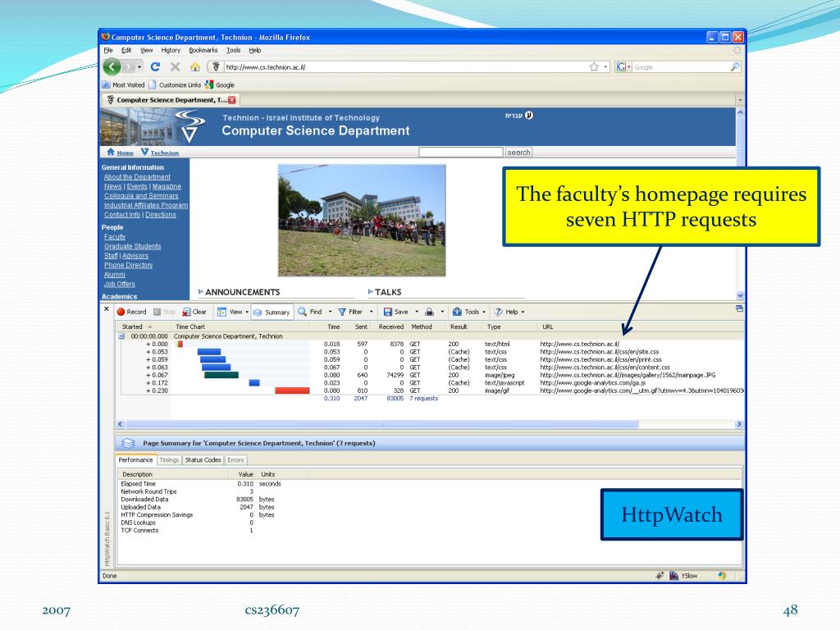Open the Technion link with logo
Image resolution: width=840 pixels, height=630 pixels.
160,153
